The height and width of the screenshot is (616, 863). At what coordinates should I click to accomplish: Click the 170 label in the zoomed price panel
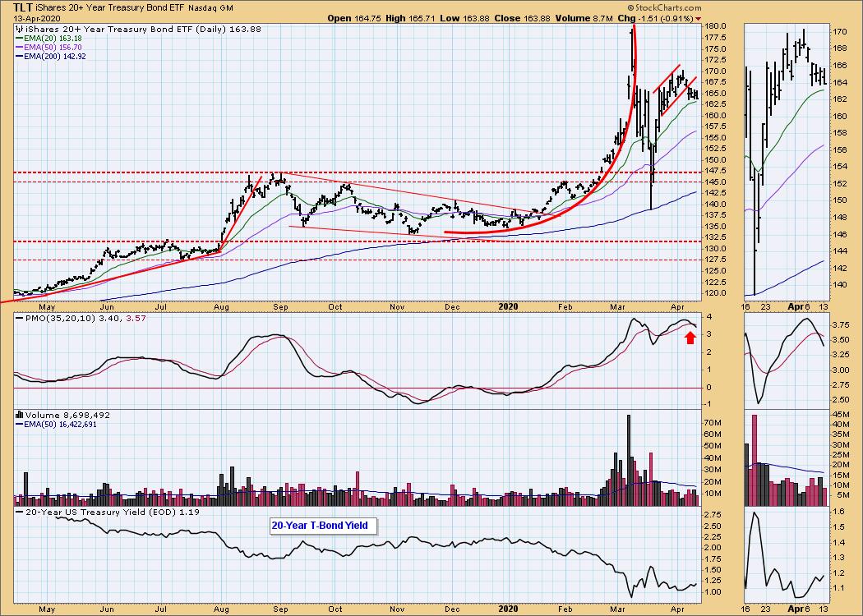coord(839,32)
